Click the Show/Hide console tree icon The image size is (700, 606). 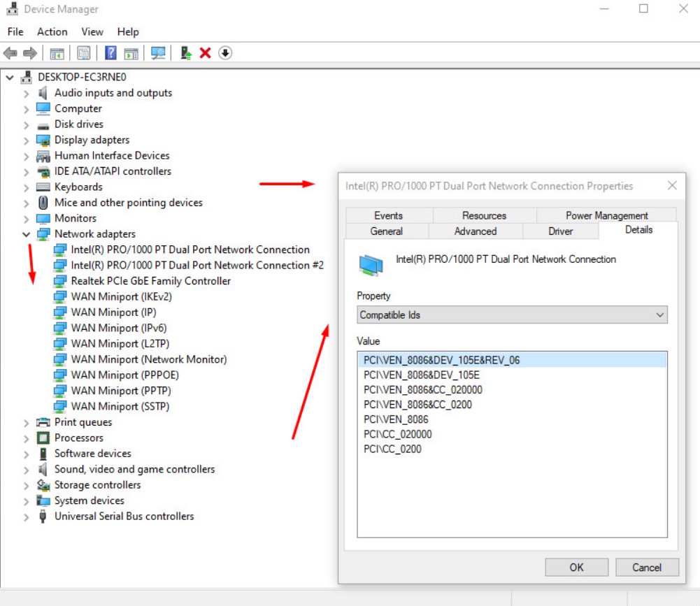(57, 54)
